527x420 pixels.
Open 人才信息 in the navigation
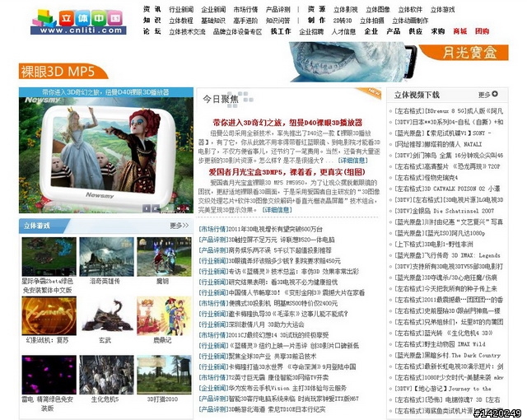(343, 31)
